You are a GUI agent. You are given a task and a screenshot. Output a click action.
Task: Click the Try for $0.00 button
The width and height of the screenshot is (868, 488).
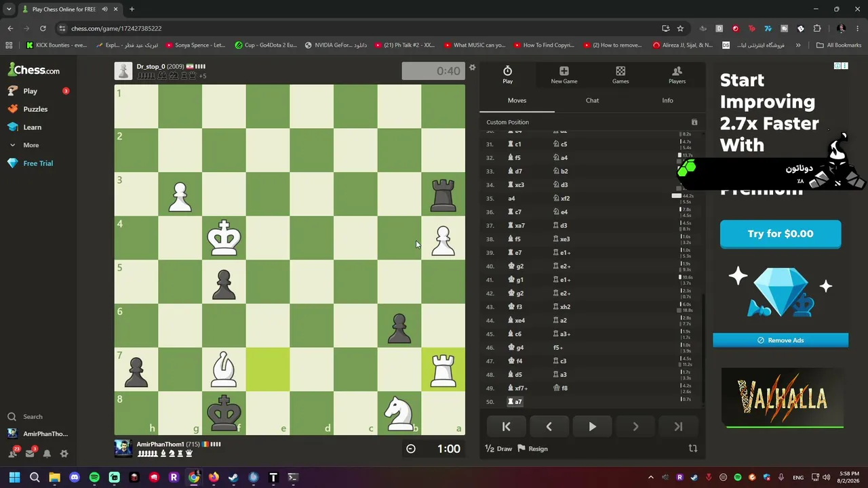coord(781,234)
